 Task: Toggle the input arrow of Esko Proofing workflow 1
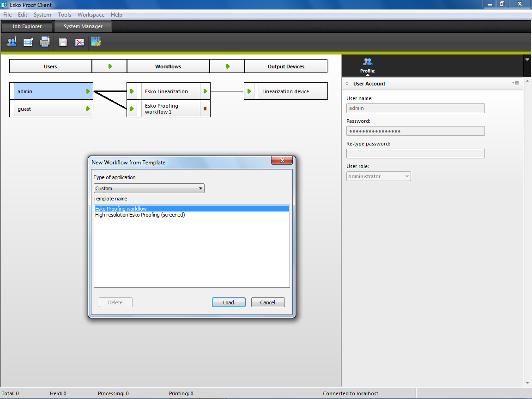[x=132, y=109]
